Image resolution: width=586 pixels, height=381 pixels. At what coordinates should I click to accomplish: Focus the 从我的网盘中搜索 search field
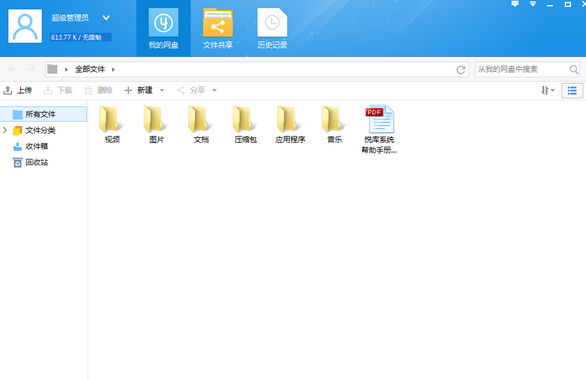pyautogui.click(x=522, y=69)
